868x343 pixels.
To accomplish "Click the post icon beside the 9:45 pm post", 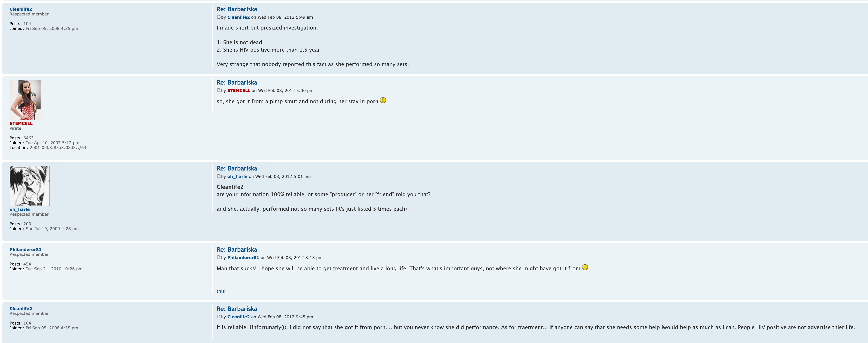I will pos(219,317).
